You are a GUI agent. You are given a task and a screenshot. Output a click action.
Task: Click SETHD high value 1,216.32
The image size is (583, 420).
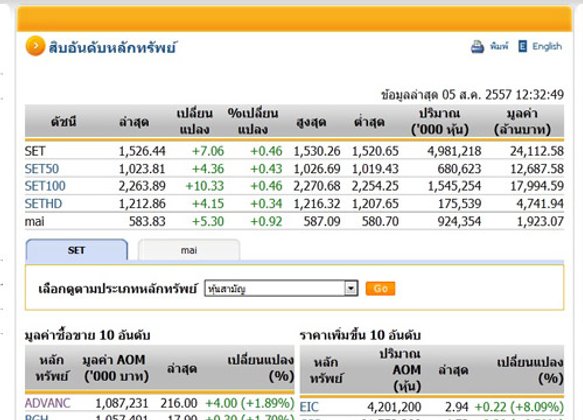coord(317,204)
